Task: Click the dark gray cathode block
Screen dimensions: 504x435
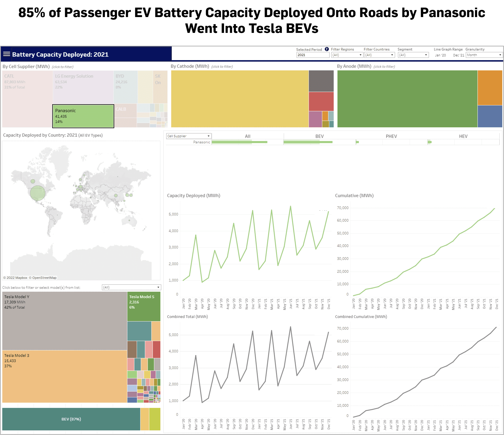Action: coord(321,81)
